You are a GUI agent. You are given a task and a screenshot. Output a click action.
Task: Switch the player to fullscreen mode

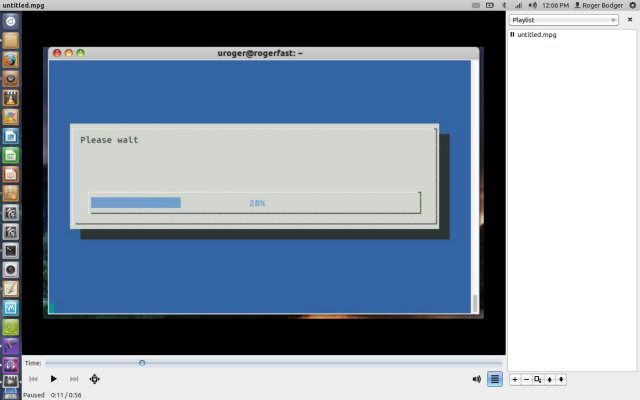click(95, 379)
